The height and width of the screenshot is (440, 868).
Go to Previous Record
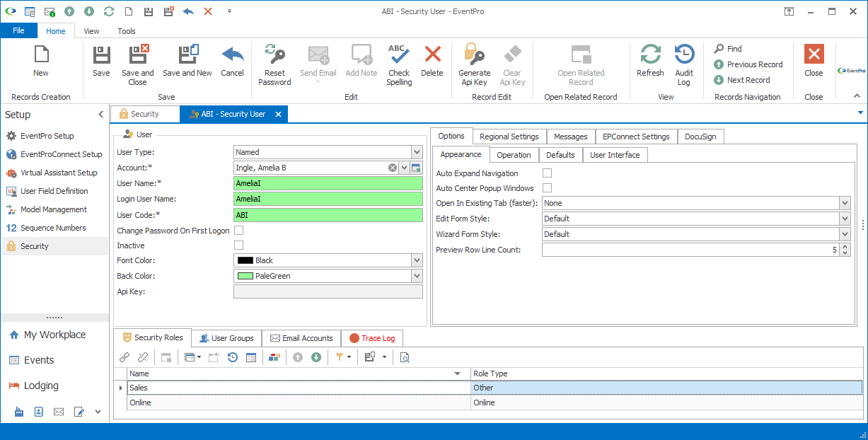[748, 64]
